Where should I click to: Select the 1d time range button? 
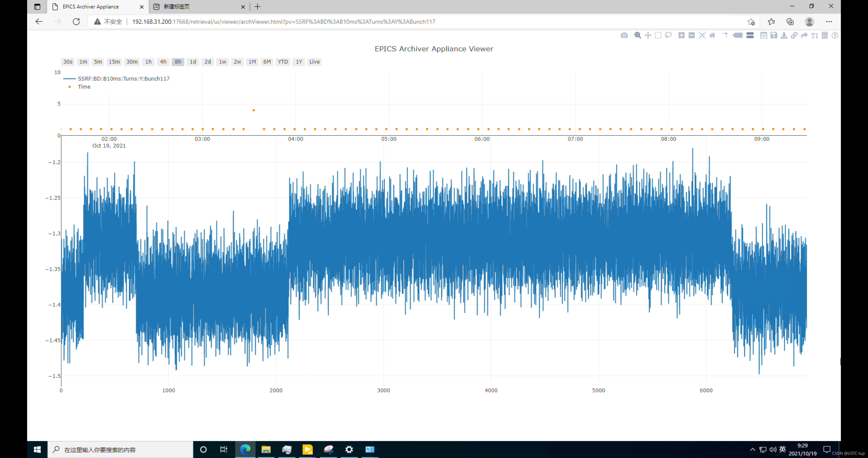(193, 62)
